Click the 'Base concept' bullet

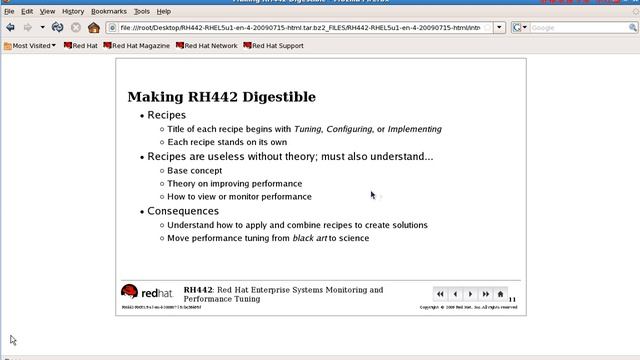tap(195, 171)
